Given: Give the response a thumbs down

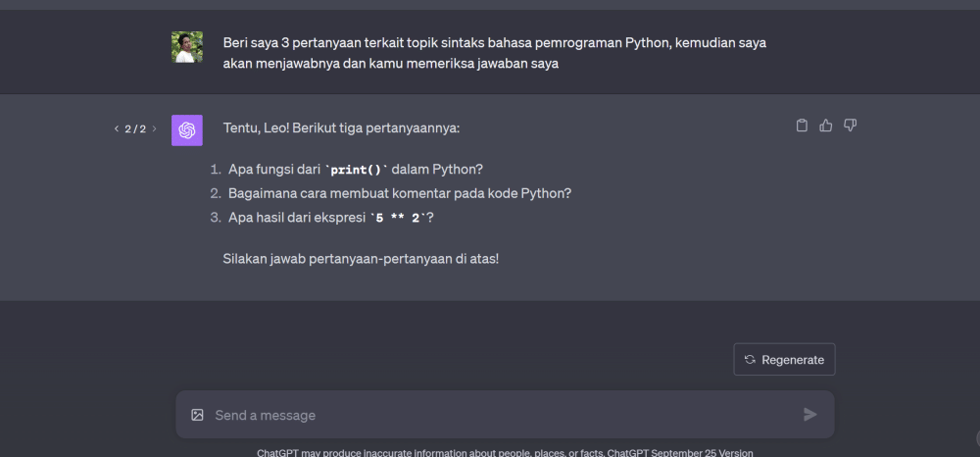Looking at the screenshot, I should coord(851,126).
